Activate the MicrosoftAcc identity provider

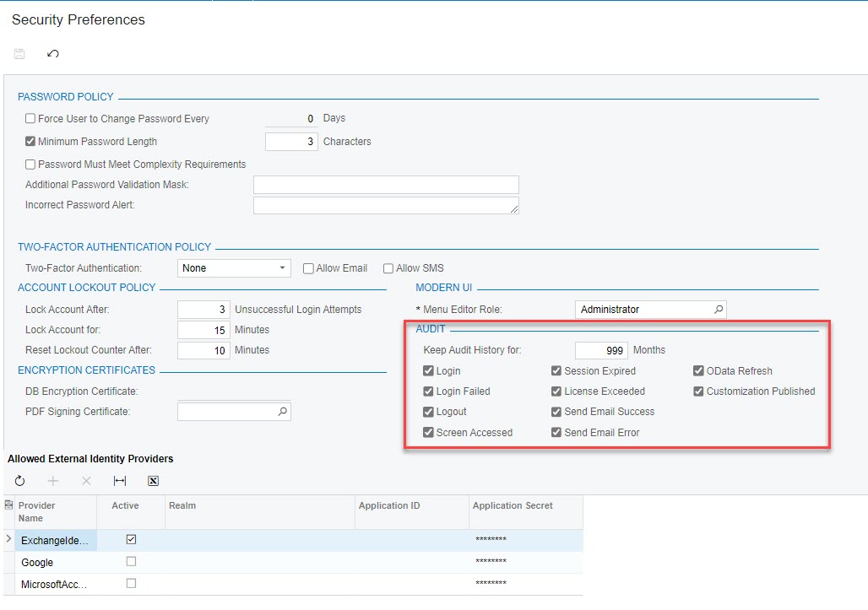[x=131, y=584]
